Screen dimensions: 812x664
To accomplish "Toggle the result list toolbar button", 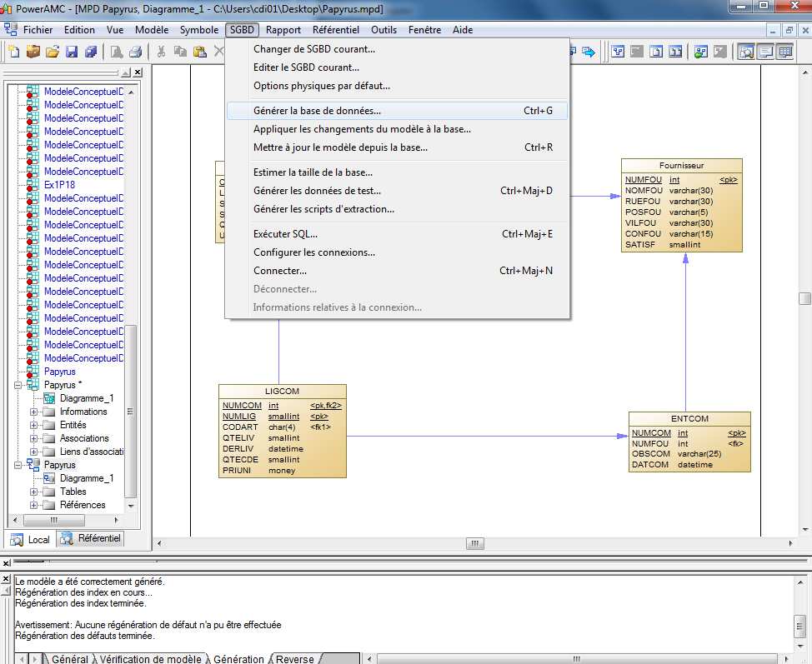I will pos(784,52).
